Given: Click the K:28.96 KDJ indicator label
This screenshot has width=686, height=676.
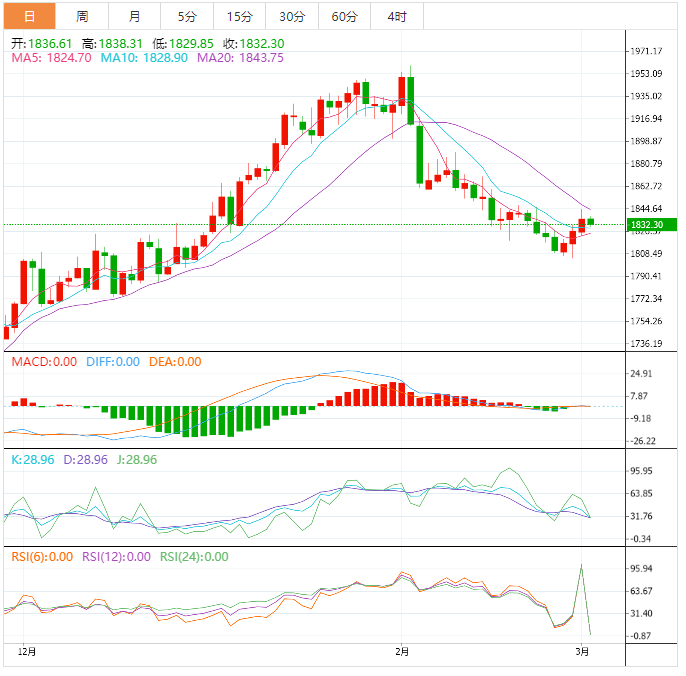Looking at the screenshot, I should [32, 460].
